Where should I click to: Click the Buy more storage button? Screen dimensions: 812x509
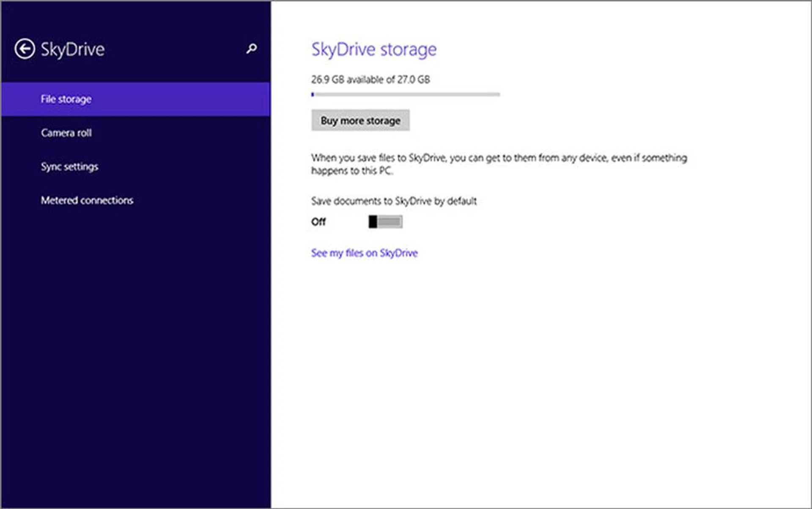[x=360, y=121]
